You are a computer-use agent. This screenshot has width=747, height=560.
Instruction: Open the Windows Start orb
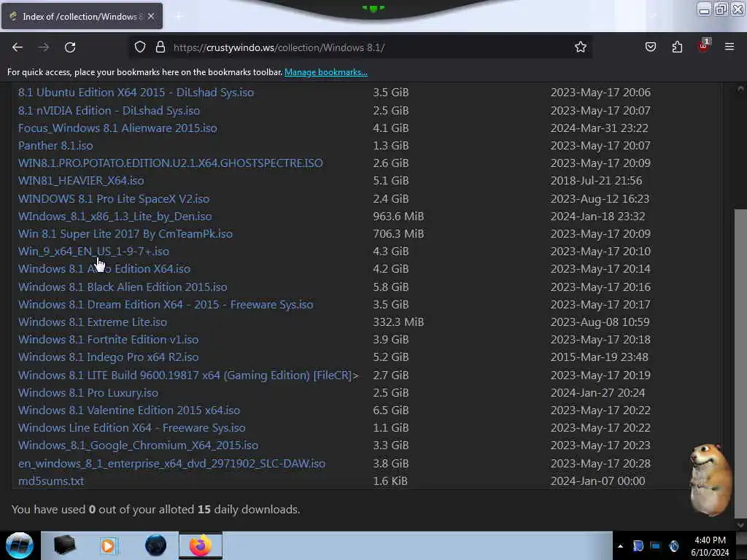click(20, 545)
